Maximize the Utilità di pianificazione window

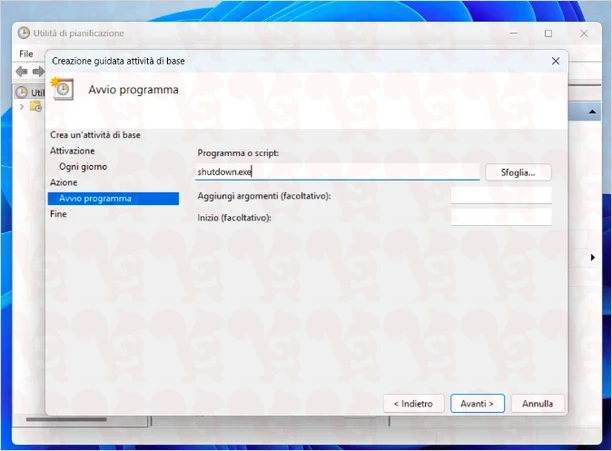point(548,34)
